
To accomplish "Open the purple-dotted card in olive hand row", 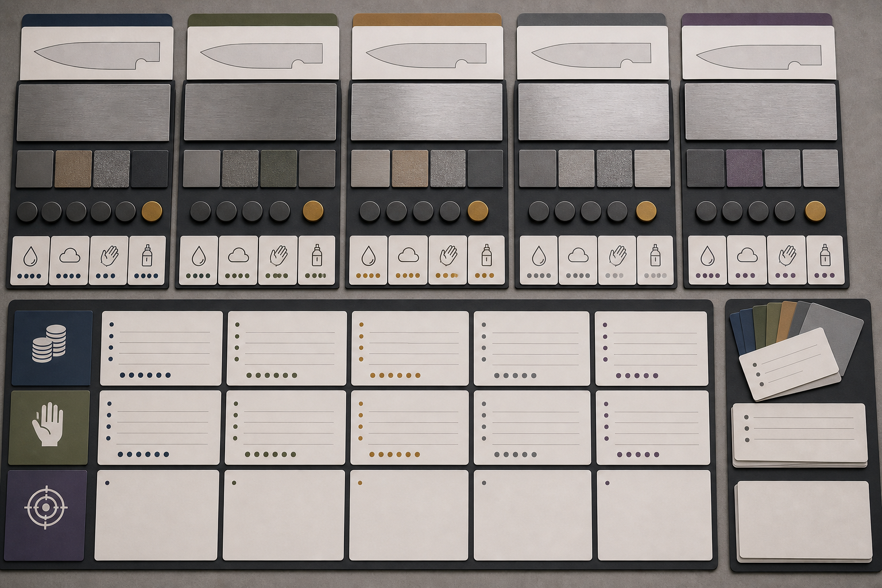I will pos(653,428).
